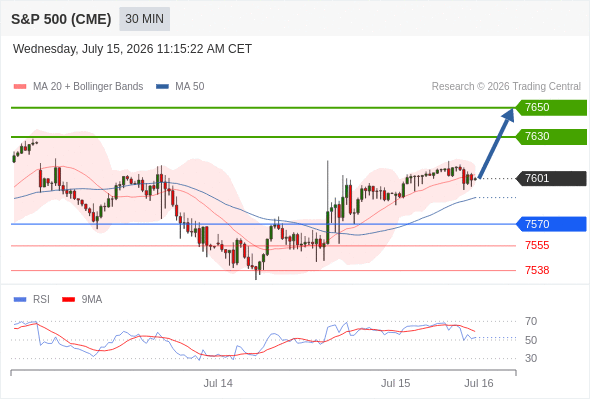This screenshot has width=590, height=400.
Task: Click the RSI 30 level label
Action: click(531, 358)
